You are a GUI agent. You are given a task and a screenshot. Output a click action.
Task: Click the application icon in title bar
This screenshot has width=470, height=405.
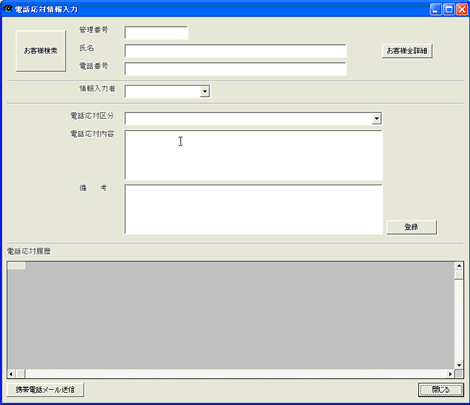click(x=8, y=9)
